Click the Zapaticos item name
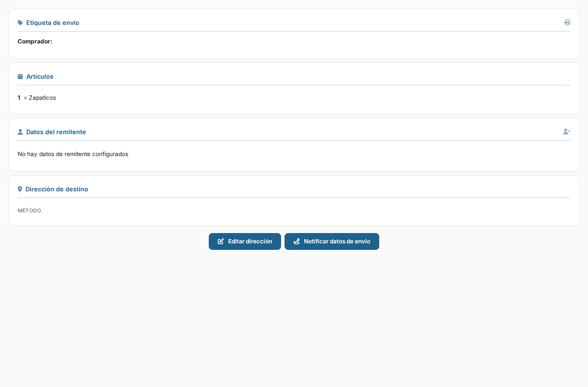The width and height of the screenshot is (588, 387). point(42,98)
